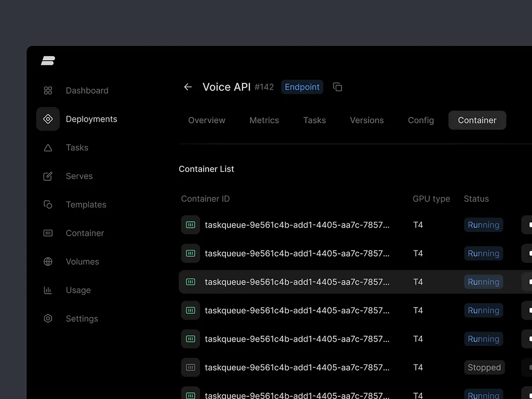Click the Templates icon in sidebar
The height and width of the screenshot is (399, 532).
point(48,205)
